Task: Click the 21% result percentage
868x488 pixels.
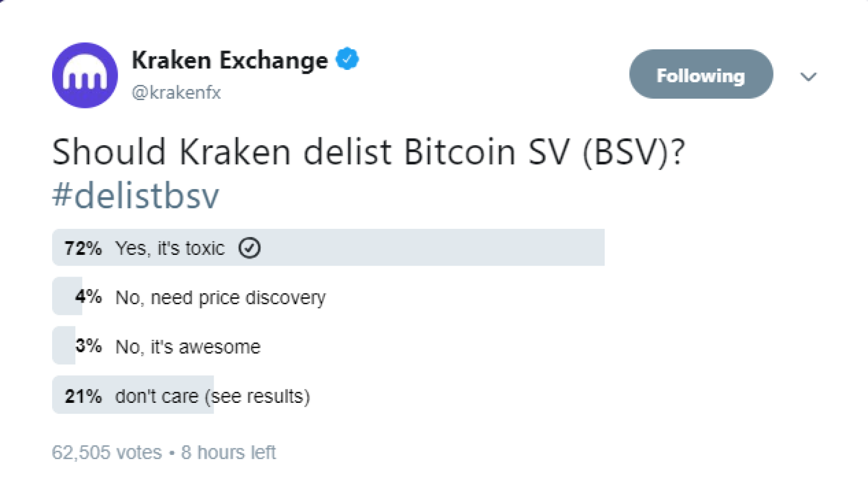Action: pos(83,396)
